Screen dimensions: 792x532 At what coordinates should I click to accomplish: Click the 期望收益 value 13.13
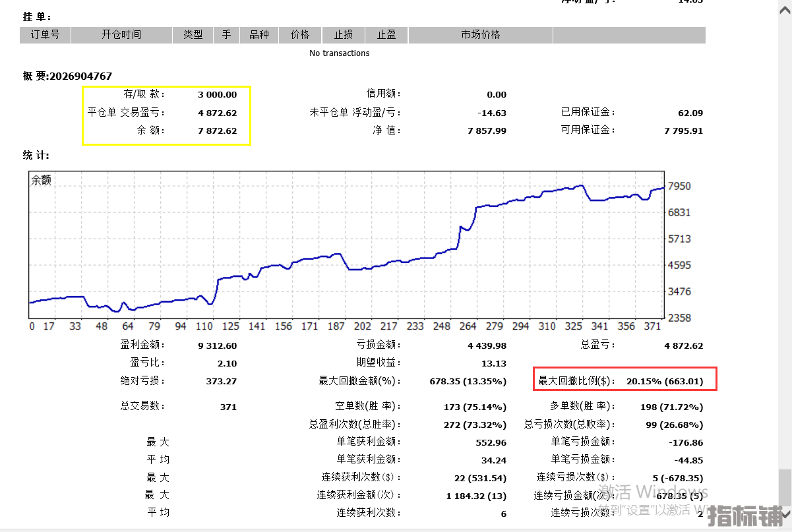[x=495, y=363]
